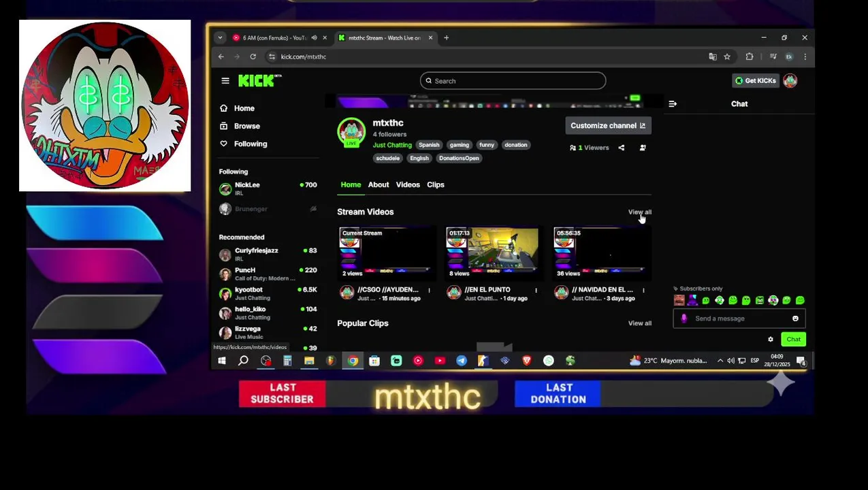Image resolution: width=868 pixels, height=490 pixels.
Task: Open Telegram from the taskbar
Action: [x=462, y=361]
